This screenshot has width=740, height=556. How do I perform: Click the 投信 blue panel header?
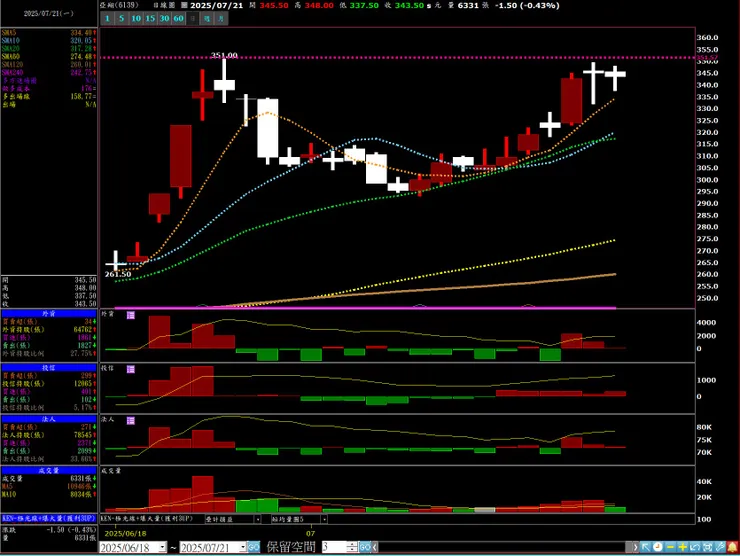49,368
